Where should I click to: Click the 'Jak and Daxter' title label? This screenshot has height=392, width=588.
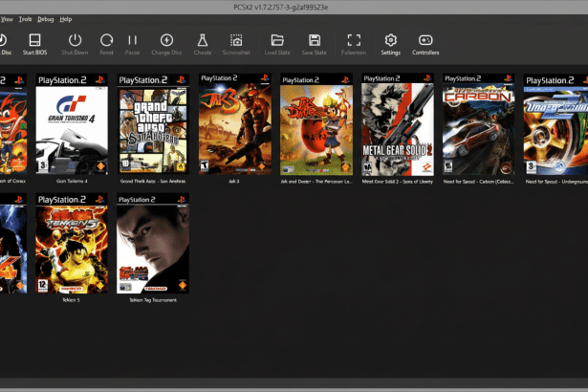coord(316,182)
